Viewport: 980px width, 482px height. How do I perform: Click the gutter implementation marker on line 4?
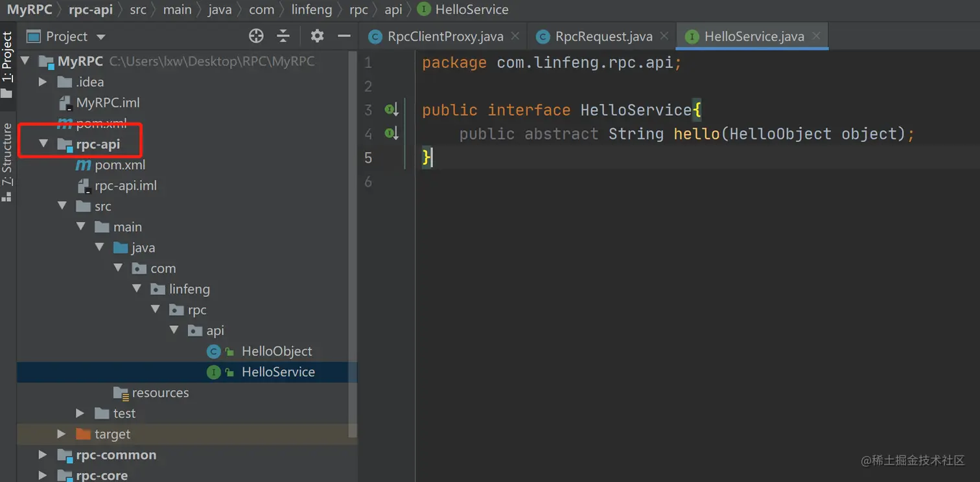(391, 134)
